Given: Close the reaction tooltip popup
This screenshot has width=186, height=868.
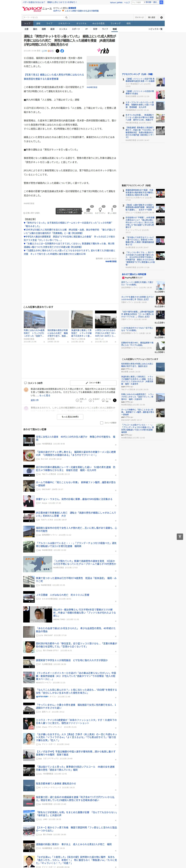Looking at the screenshot, I should coord(80,209).
